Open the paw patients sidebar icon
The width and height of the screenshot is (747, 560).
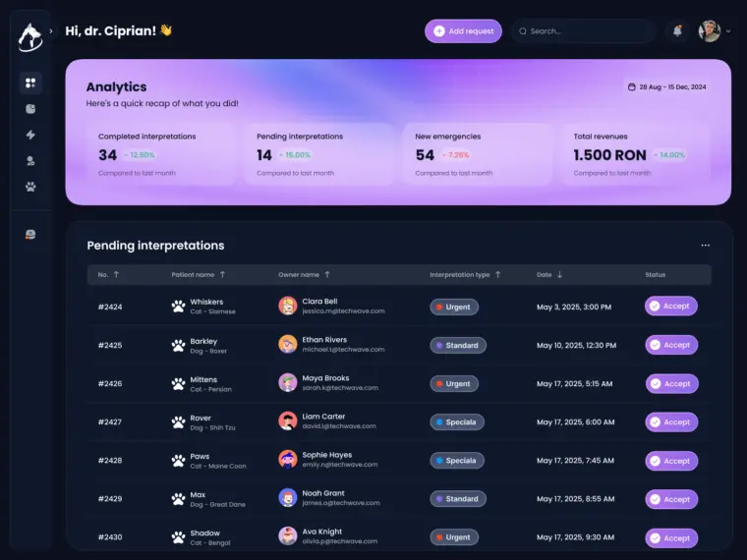30,187
